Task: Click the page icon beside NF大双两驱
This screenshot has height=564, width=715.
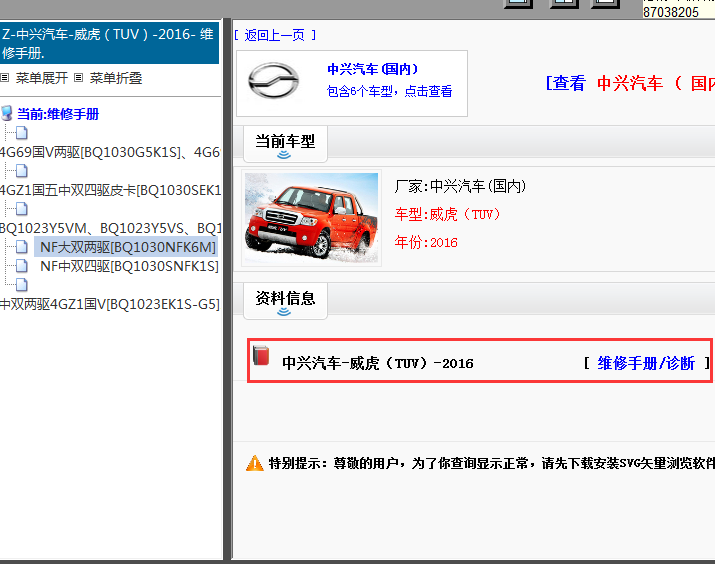Action: pyautogui.click(x=21, y=247)
